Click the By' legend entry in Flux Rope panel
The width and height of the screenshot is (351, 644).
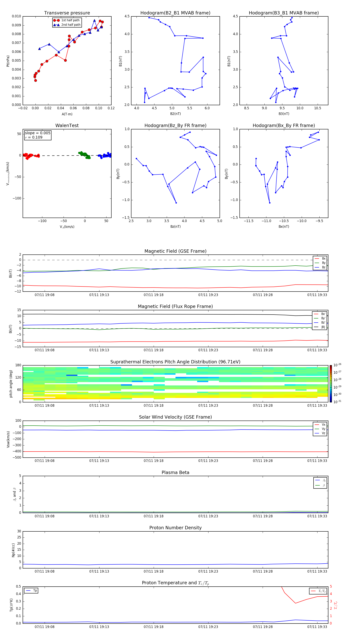click(x=320, y=318)
